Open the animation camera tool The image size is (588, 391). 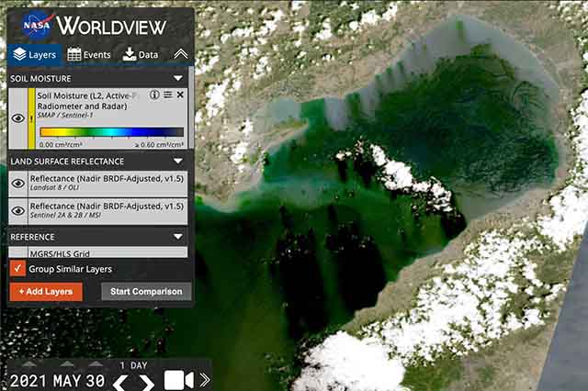(179, 380)
